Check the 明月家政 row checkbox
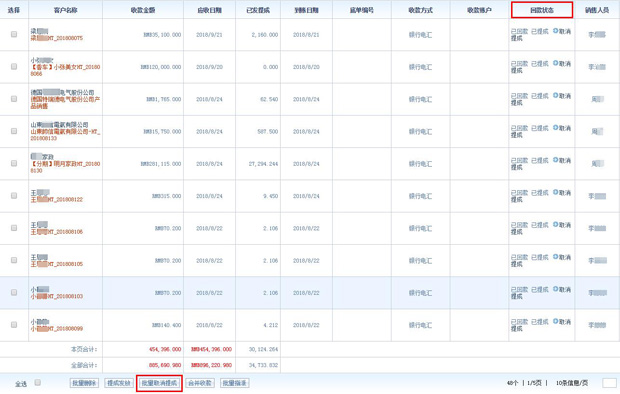The image size is (620, 394). pyautogui.click(x=14, y=163)
